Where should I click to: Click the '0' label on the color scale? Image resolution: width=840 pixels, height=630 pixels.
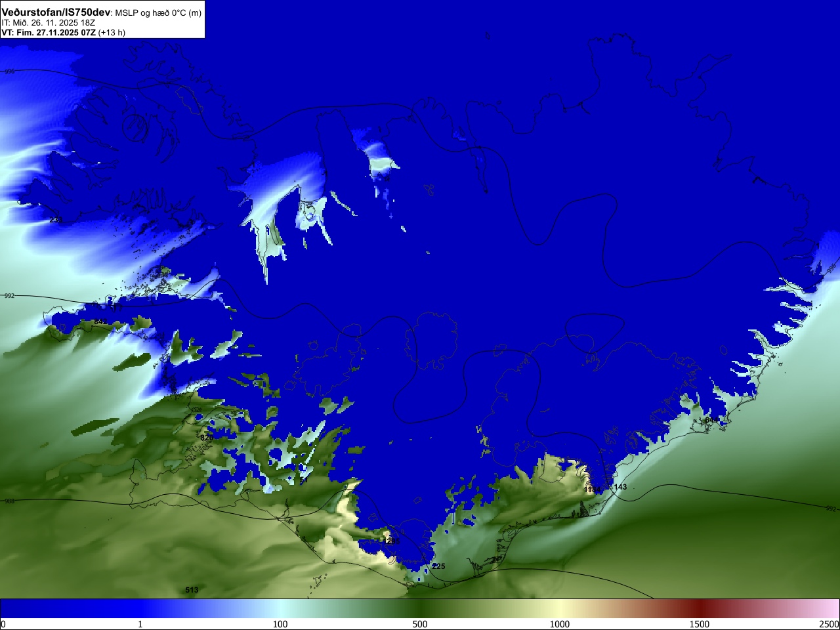tap(3, 624)
